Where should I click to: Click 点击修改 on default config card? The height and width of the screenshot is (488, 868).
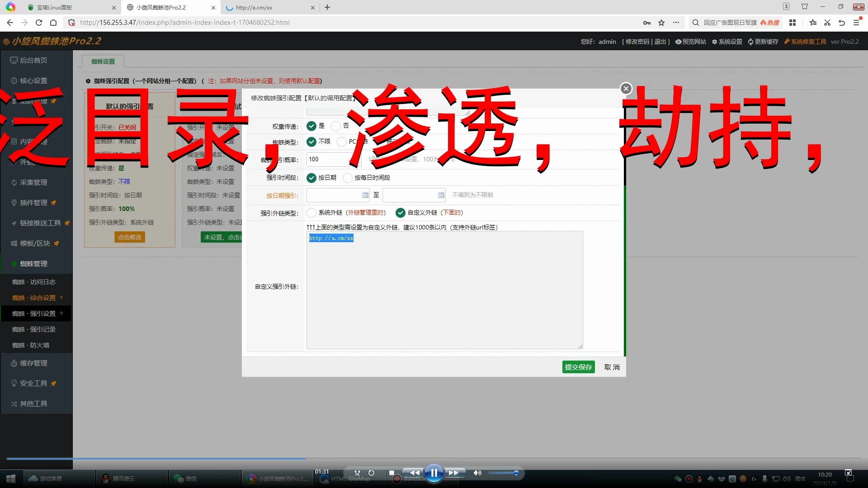[130, 237]
